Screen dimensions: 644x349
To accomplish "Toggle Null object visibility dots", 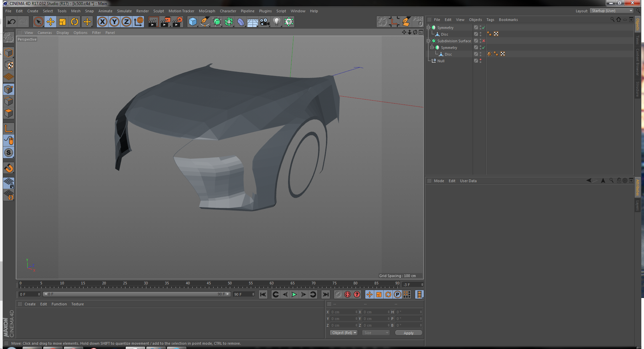I will pos(480,61).
